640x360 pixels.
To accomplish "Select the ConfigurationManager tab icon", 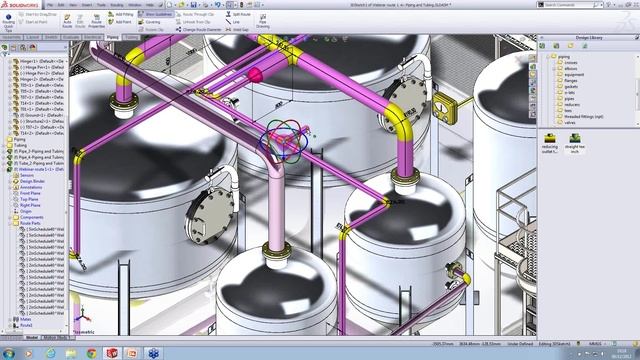I will [23, 47].
